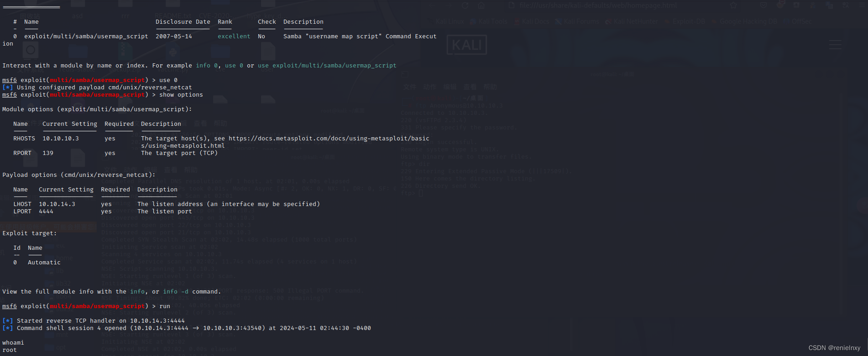Open hamburger menu on Kali homepage
868x356 pixels.
coord(835,45)
